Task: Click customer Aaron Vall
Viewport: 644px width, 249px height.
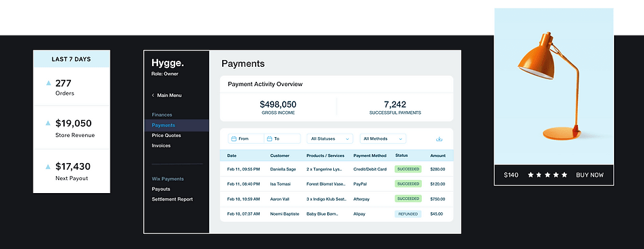Action: click(x=279, y=199)
